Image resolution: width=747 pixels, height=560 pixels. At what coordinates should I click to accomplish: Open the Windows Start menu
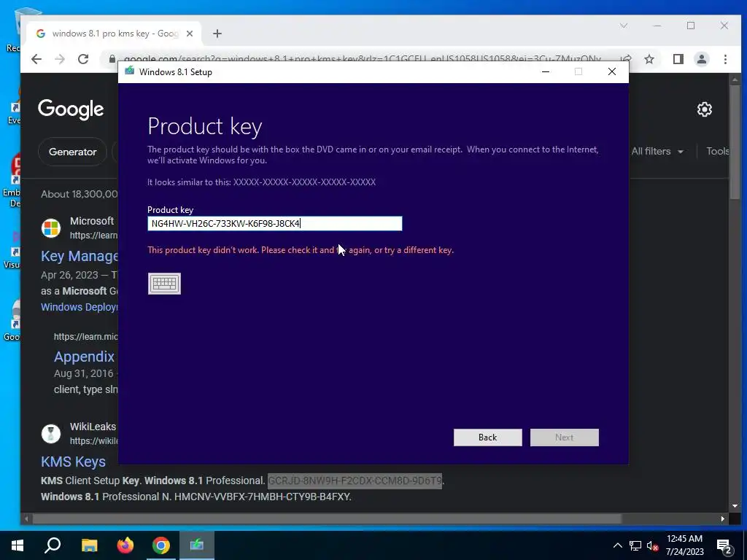[18, 545]
